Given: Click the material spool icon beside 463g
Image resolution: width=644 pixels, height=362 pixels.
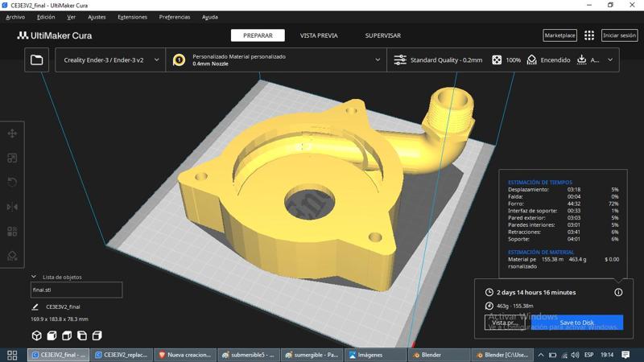Looking at the screenshot, I should click(x=489, y=306).
